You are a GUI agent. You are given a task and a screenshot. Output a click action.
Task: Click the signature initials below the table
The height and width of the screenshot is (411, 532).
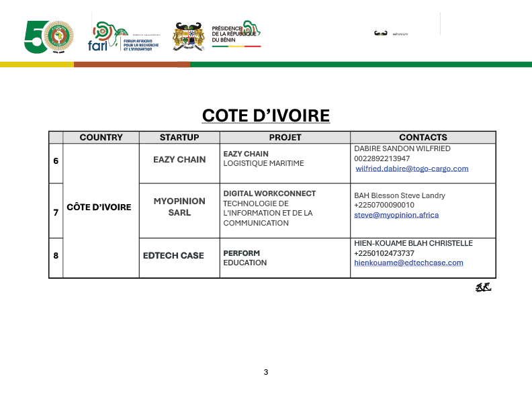pos(483,287)
